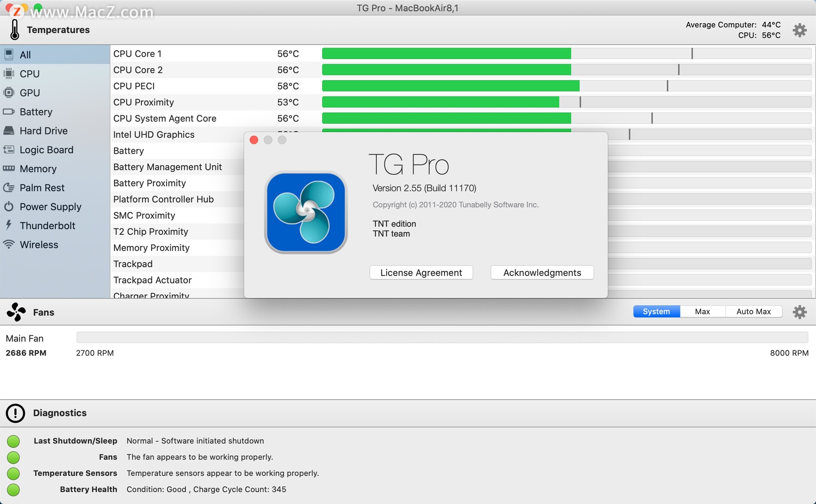
Task: Click Last Shutdown/Sleep green status indicator
Action: 14,441
